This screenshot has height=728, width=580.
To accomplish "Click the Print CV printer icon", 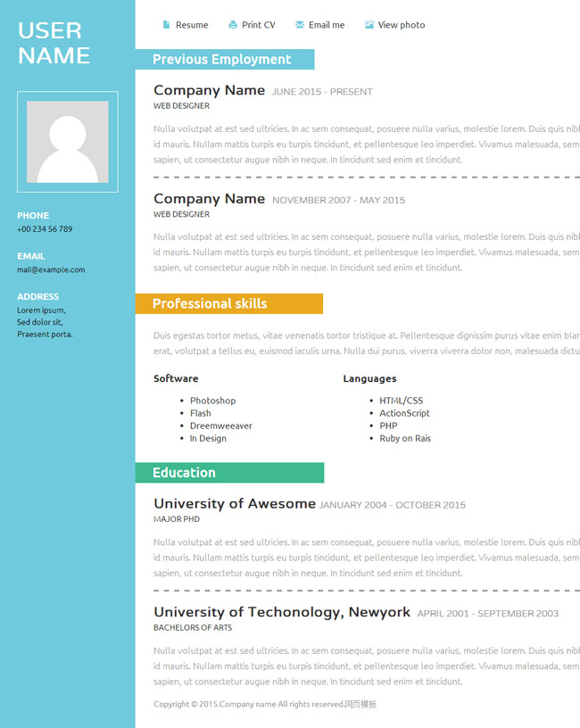I will point(233,25).
